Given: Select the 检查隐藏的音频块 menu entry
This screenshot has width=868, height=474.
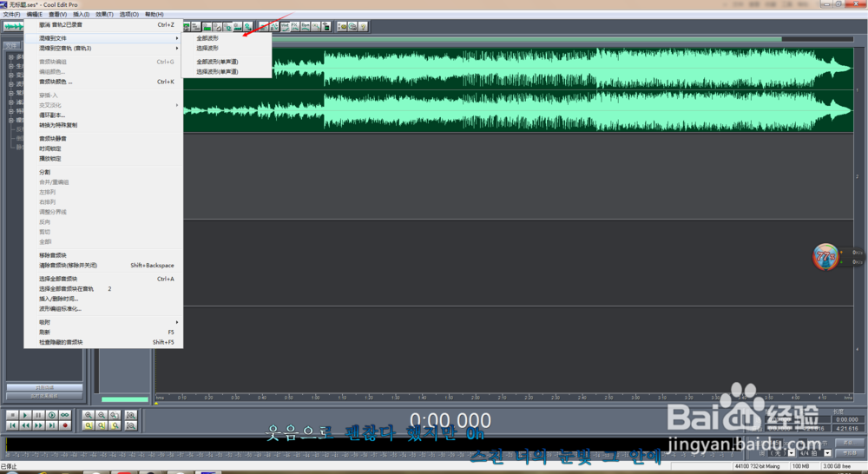Looking at the screenshot, I should pos(103,342).
